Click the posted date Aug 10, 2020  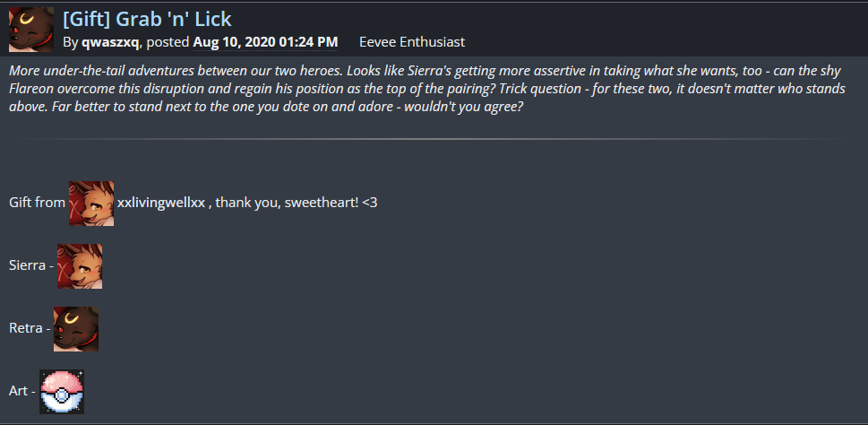(x=265, y=42)
